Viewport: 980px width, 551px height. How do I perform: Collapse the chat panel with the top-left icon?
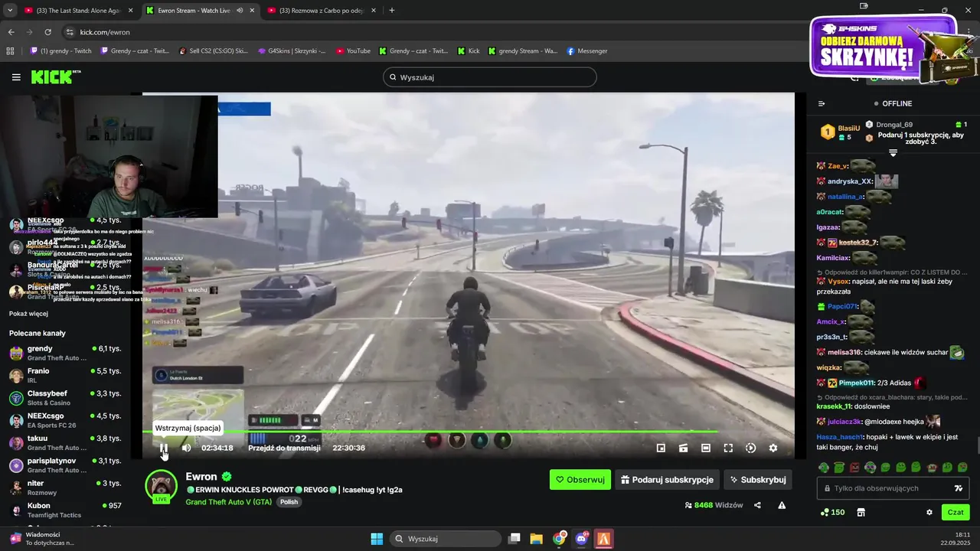click(822, 103)
